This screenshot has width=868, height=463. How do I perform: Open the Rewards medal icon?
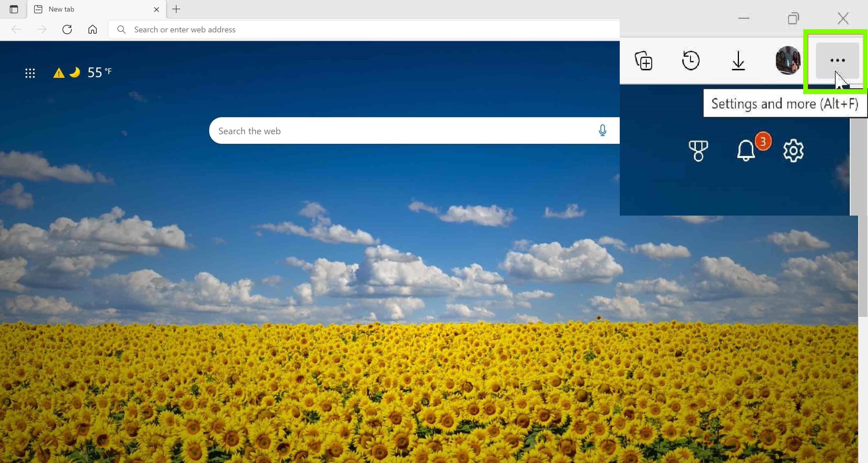tap(698, 151)
